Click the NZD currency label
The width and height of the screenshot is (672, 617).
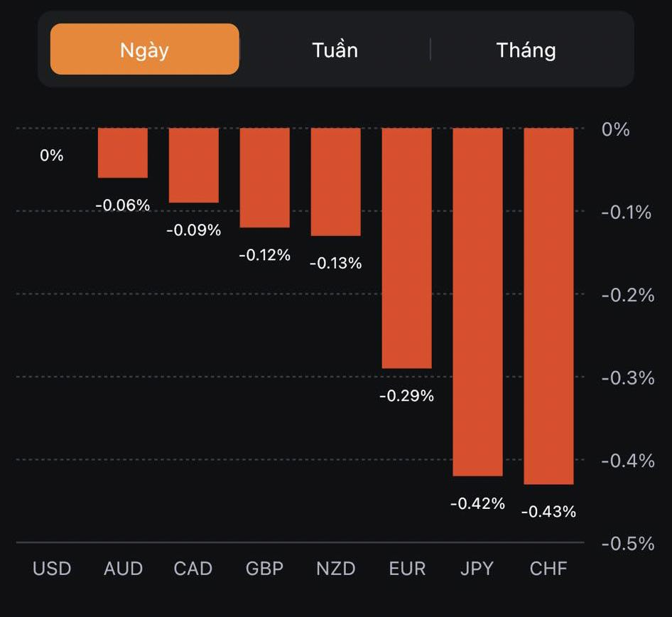336,569
